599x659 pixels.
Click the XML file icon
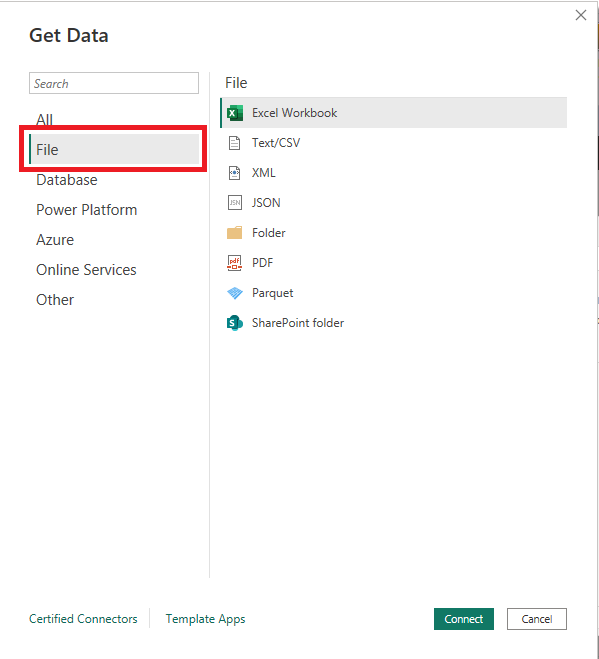point(235,173)
